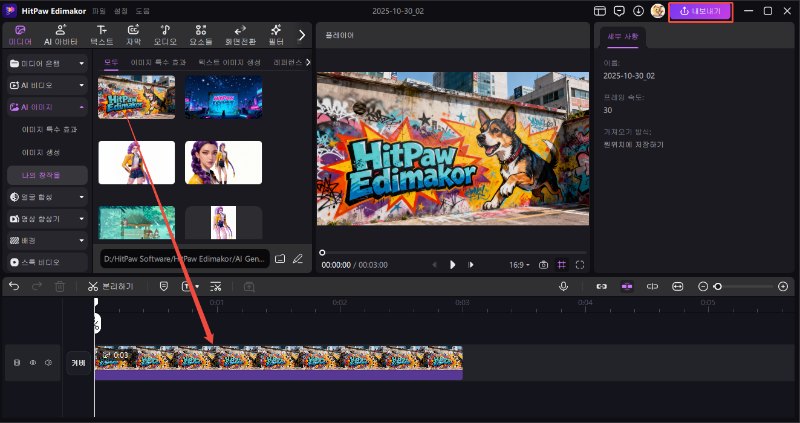Toggle mute speaker icon on track

pyautogui.click(x=47, y=362)
